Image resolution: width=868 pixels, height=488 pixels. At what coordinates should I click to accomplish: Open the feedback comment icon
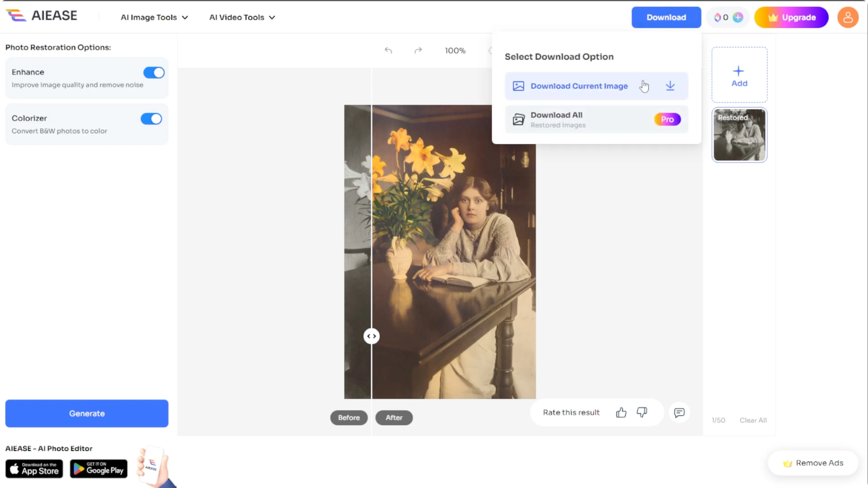click(x=679, y=413)
